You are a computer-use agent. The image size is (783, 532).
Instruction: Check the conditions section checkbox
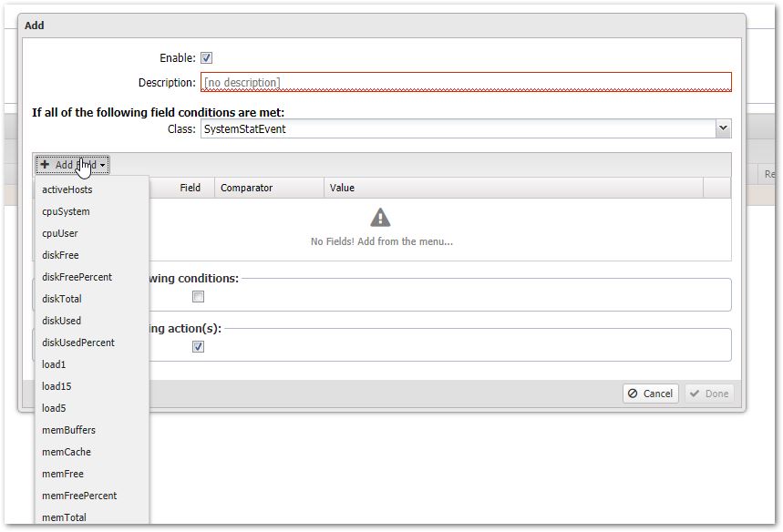click(198, 297)
